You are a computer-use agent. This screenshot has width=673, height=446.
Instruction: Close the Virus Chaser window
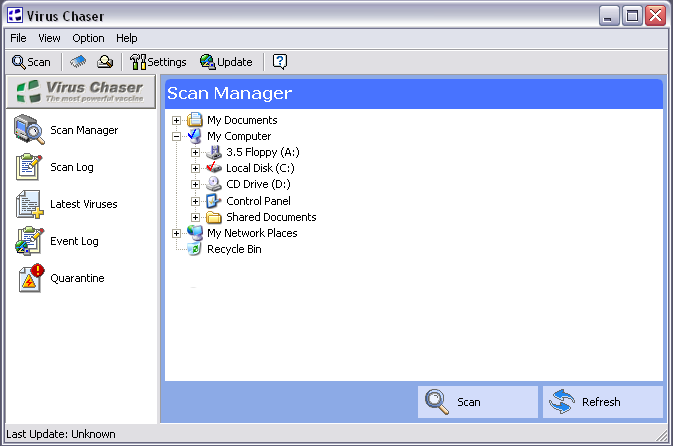pyautogui.click(x=655, y=16)
